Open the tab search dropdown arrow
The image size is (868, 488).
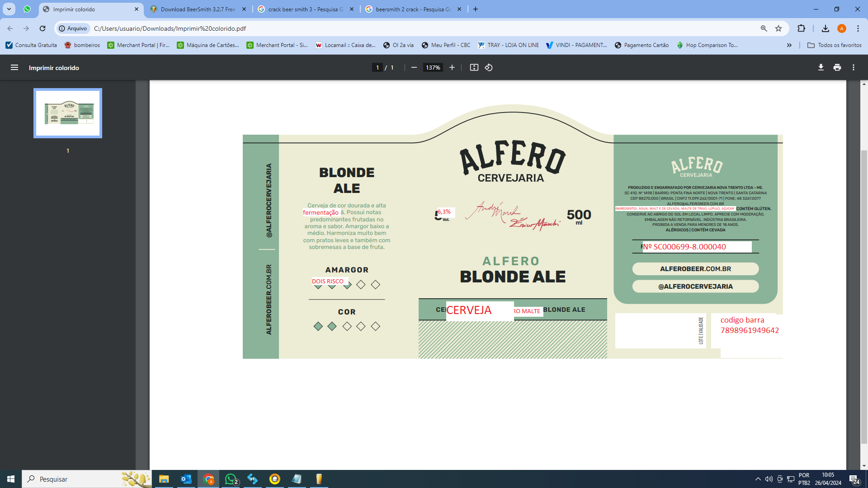(x=9, y=9)
